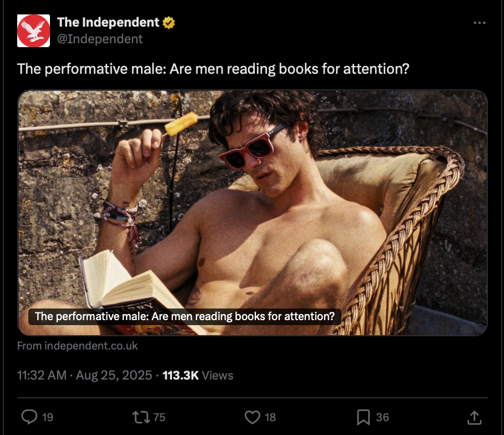This screenshot has height=435, width=504.
Task: Click the reply speech bubble icon
Action: coord(29,417)
